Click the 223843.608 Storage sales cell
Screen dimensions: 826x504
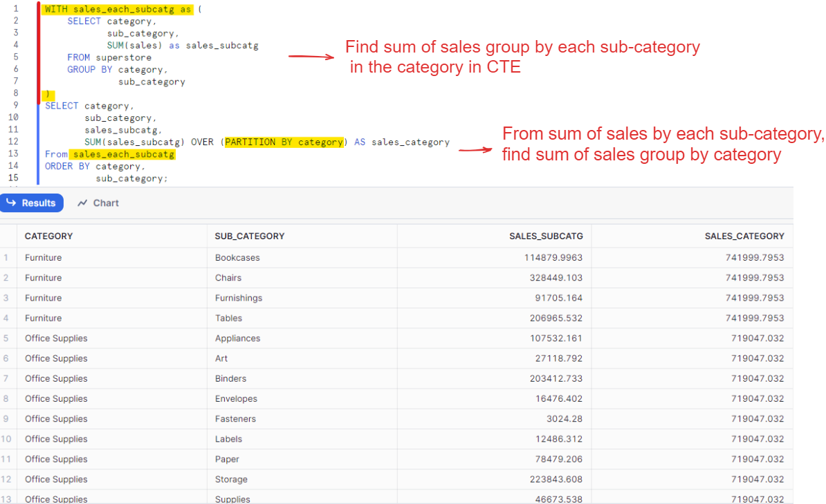click(x=553, y=479)
